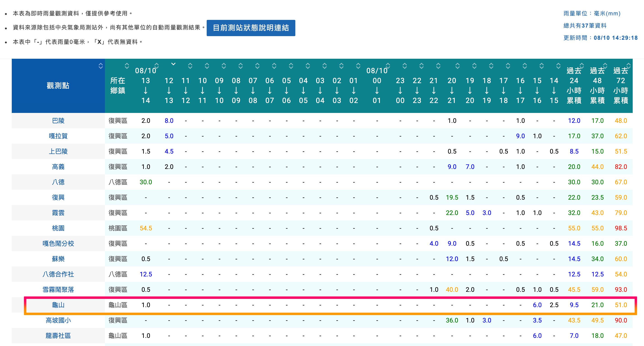Sort by the 17→18 hour column

click(508, 66)
